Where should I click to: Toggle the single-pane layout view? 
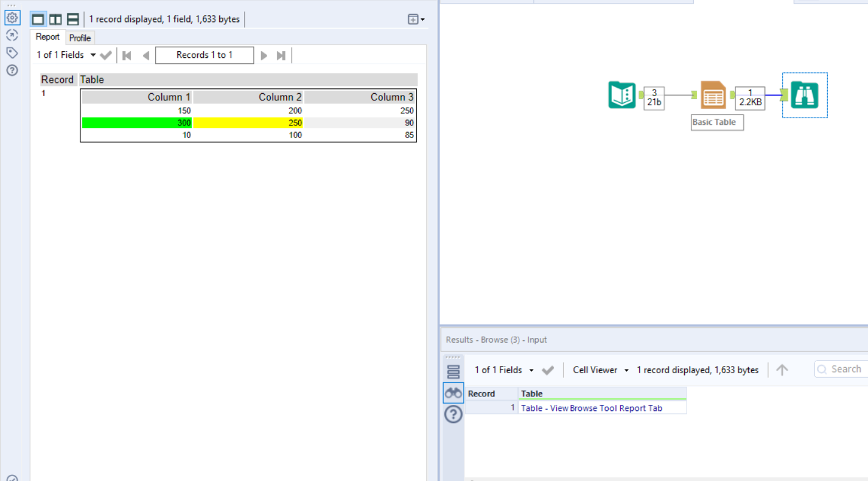pos(38,19)
